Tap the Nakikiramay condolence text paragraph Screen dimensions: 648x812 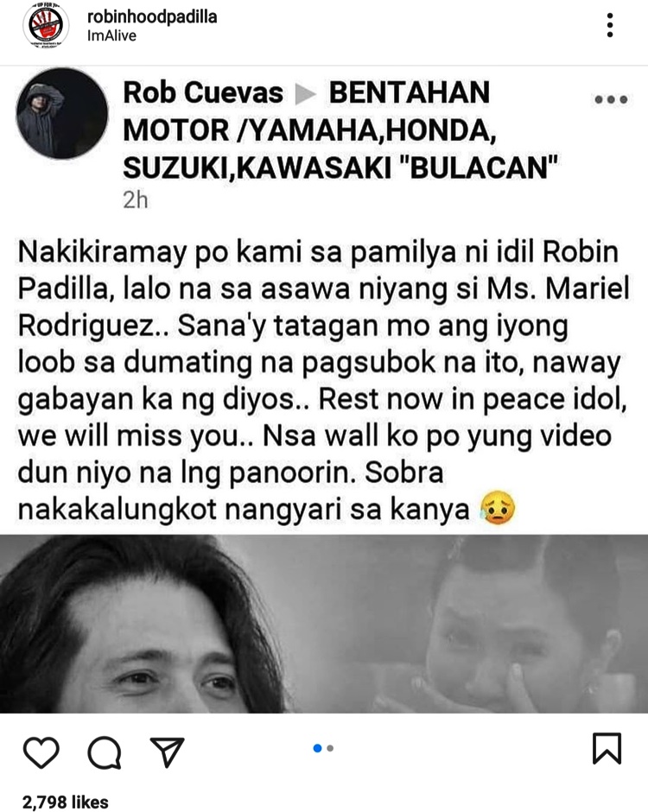pyautogui.click(x=324, y=381)
